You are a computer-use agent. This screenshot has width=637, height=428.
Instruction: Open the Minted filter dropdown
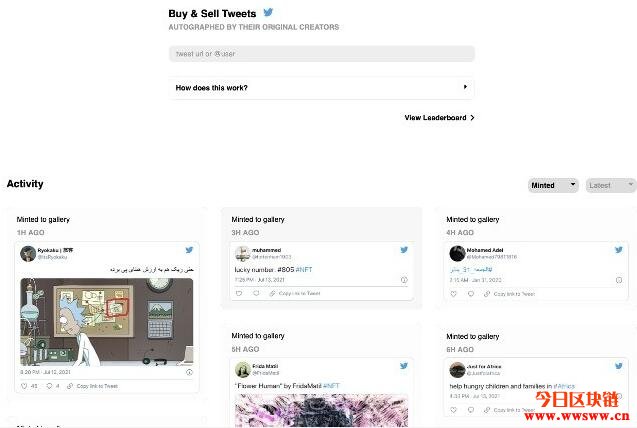(553, 185)
